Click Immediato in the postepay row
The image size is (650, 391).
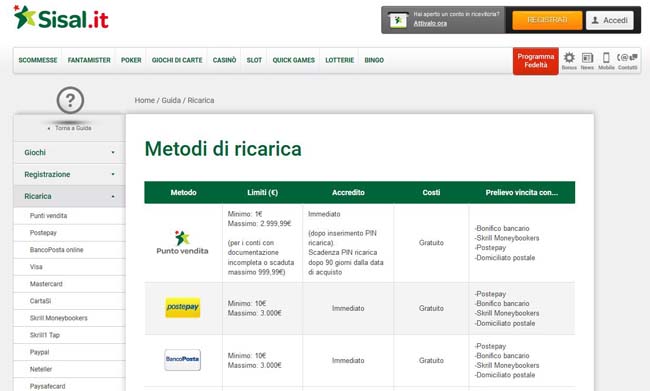pos(348,308)
